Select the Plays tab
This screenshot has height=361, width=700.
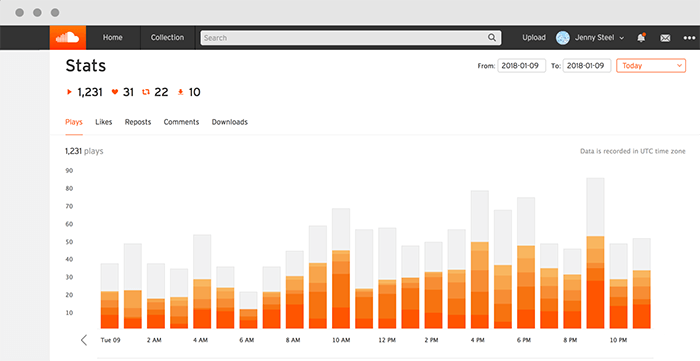pos(74,122)
